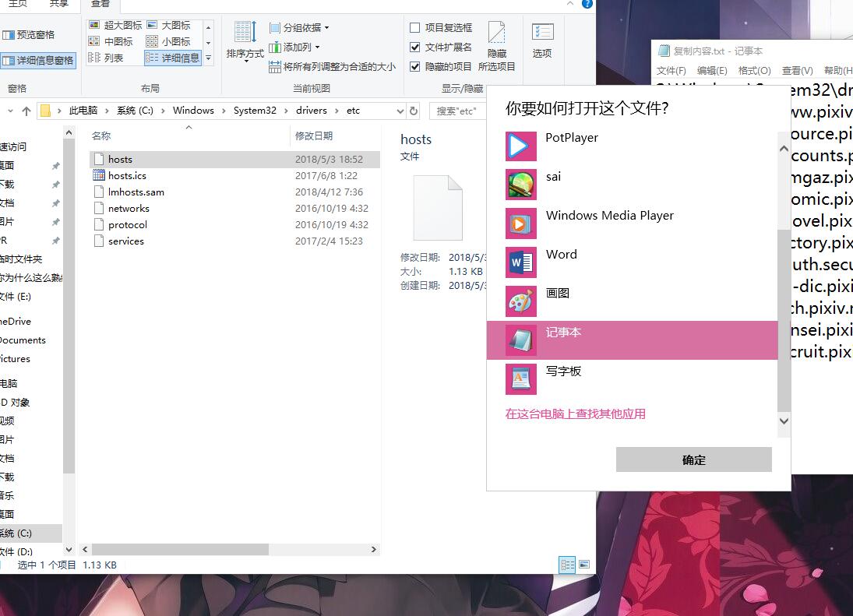The height and width of the screenshot is (616, 853).
Task: Expand chevron after System32 in path
Action: pyautogui.click(x=286, y=111)
